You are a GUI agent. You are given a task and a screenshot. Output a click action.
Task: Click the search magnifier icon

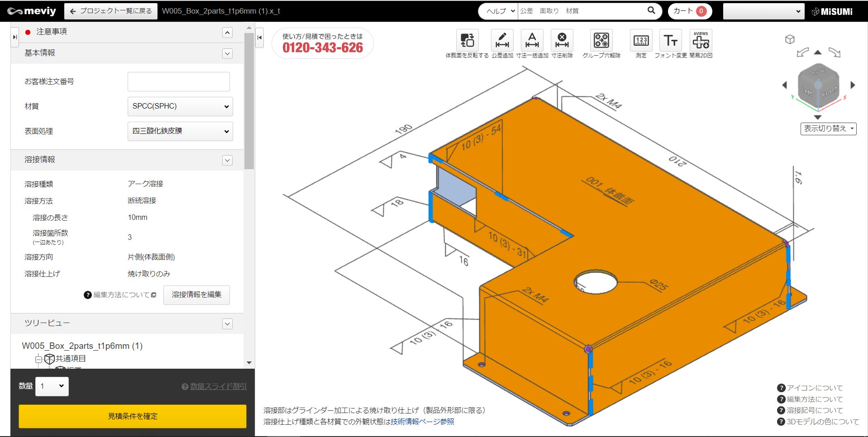point(651,10)
